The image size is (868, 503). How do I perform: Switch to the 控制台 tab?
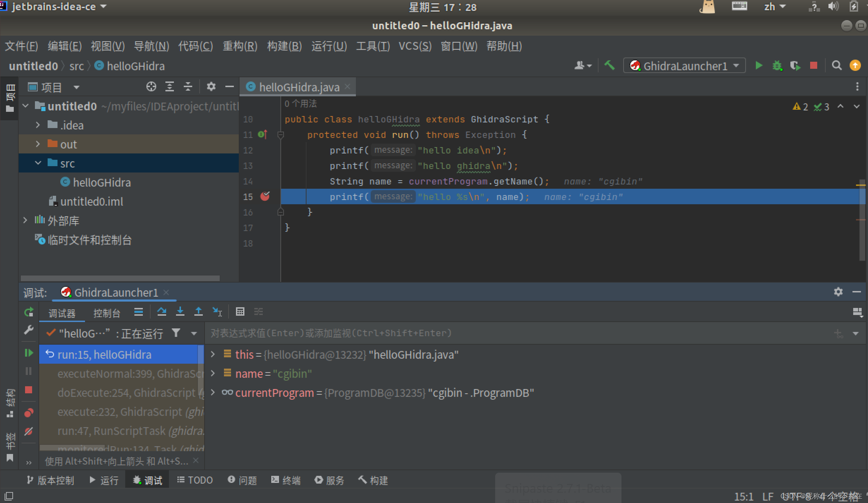107,313
